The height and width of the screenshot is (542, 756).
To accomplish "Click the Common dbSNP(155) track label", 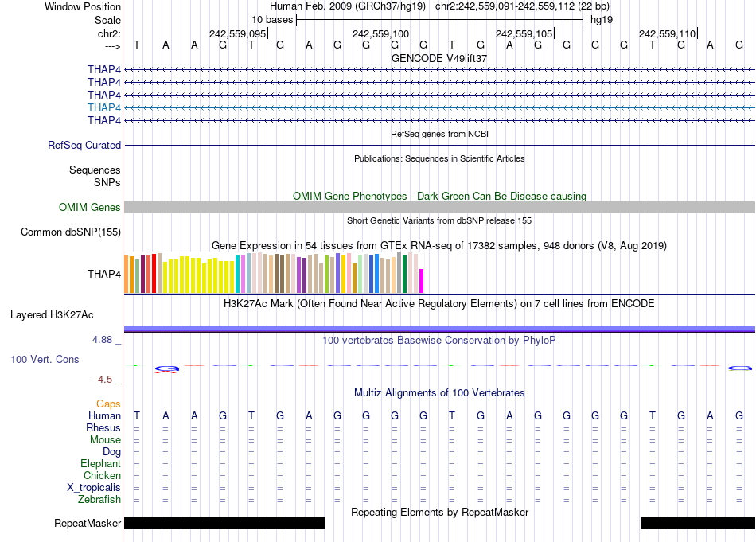I will (x=71, y=232).
